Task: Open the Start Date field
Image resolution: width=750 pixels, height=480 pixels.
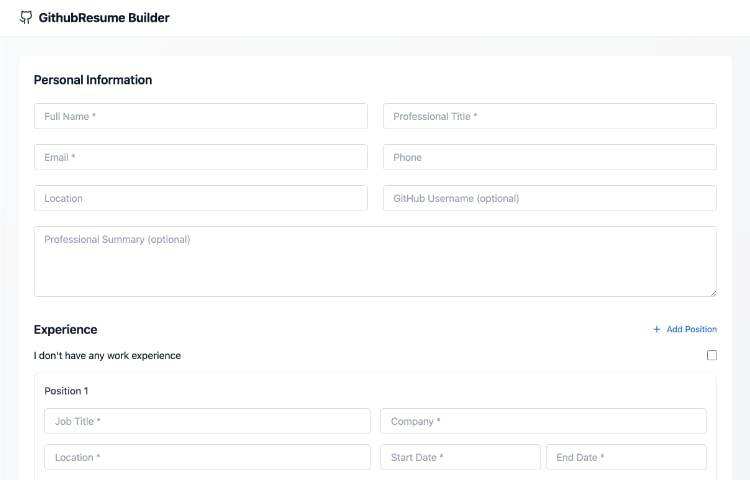Action: [x=460, y=457]
